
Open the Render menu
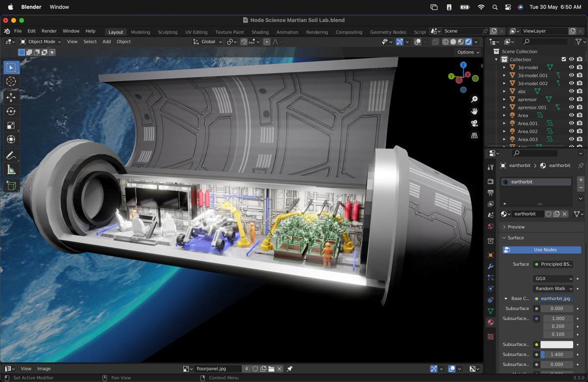click(49, 31)
